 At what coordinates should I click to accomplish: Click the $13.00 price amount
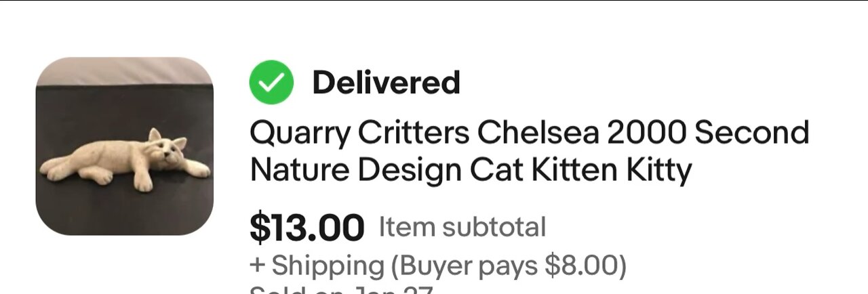pos(307,228)
